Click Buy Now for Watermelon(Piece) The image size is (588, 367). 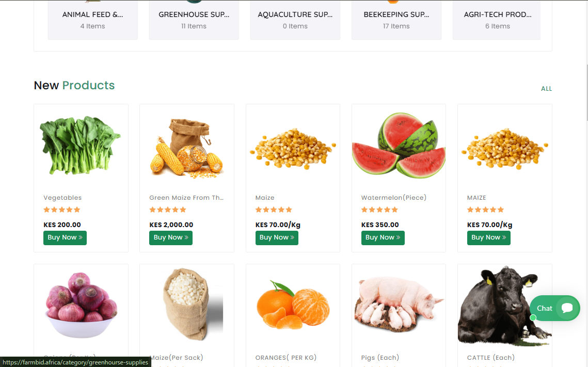(x=383, y=237)
